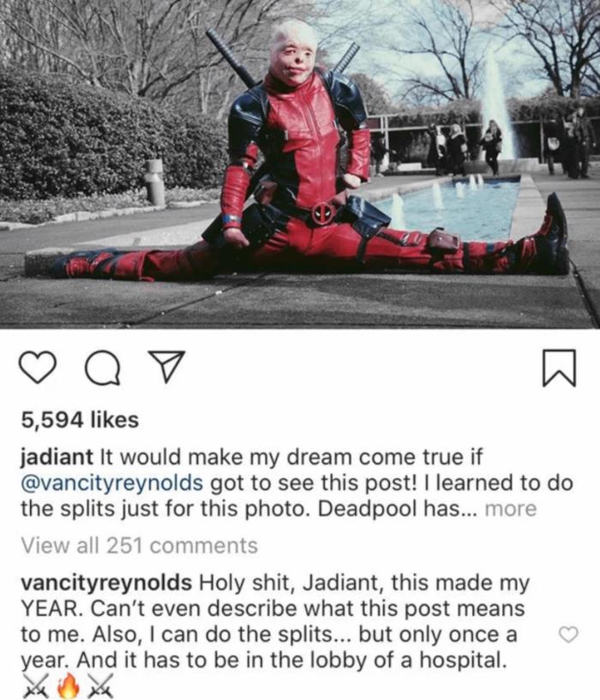
Task: Open the Deadpool cosplay splits photo
Action: click(300, 164)
